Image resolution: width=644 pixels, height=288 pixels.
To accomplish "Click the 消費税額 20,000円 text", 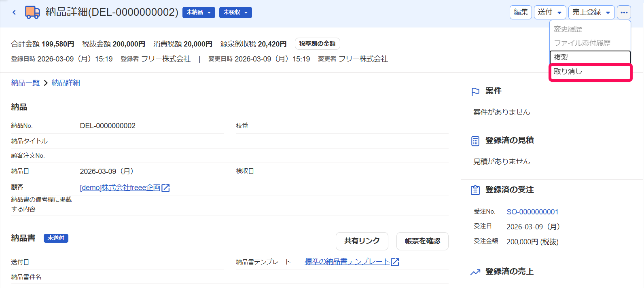I will pos(183,44).
